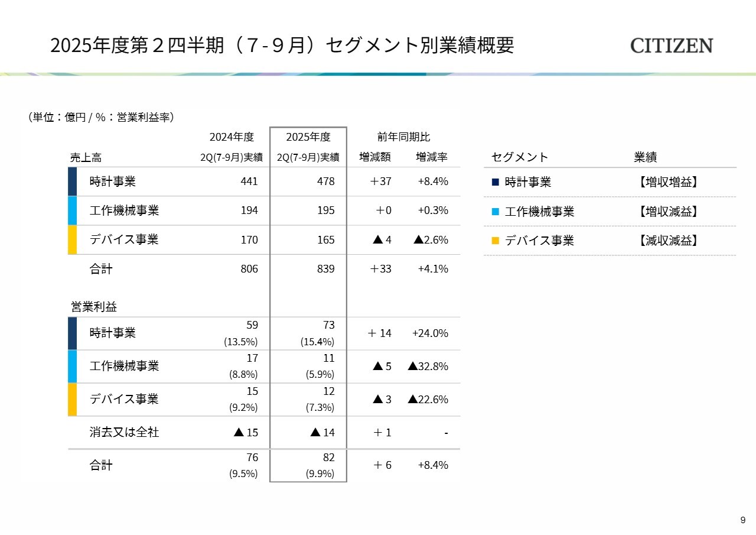Click the yellow square beside デバイス事業 in the legend

(x=496, y=241)
